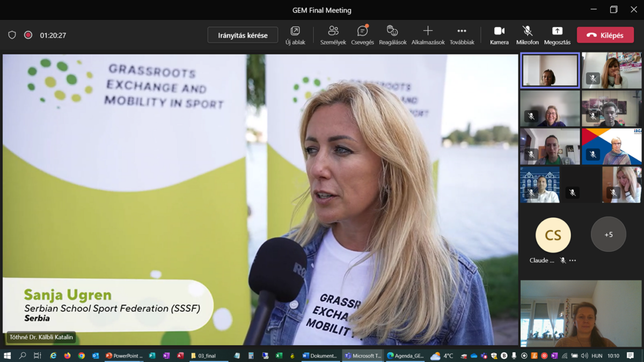This screenshot has width=644, height=362.
Task: Open Megosztás share tray
Action: [x=557, y=35]
